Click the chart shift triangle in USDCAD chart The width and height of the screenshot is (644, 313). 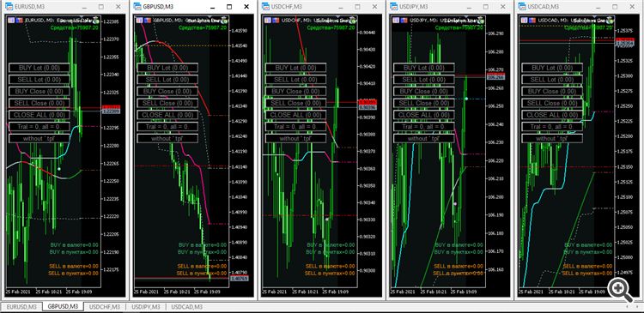pos(595,17)
